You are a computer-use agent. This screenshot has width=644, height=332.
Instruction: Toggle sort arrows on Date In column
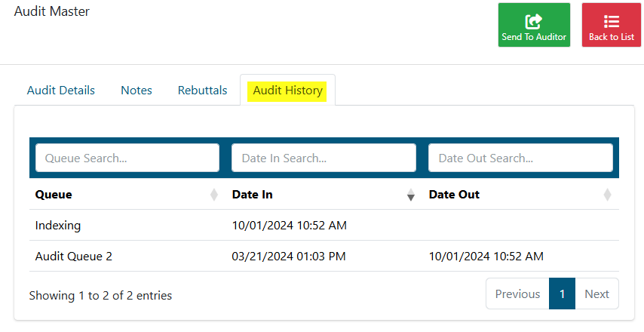[x=411, y=195]
